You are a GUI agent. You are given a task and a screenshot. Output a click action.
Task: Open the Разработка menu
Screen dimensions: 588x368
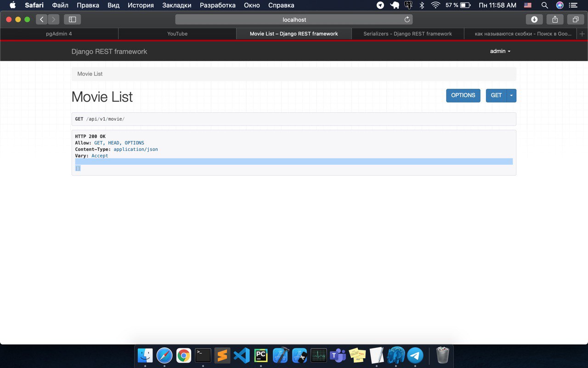217,6
